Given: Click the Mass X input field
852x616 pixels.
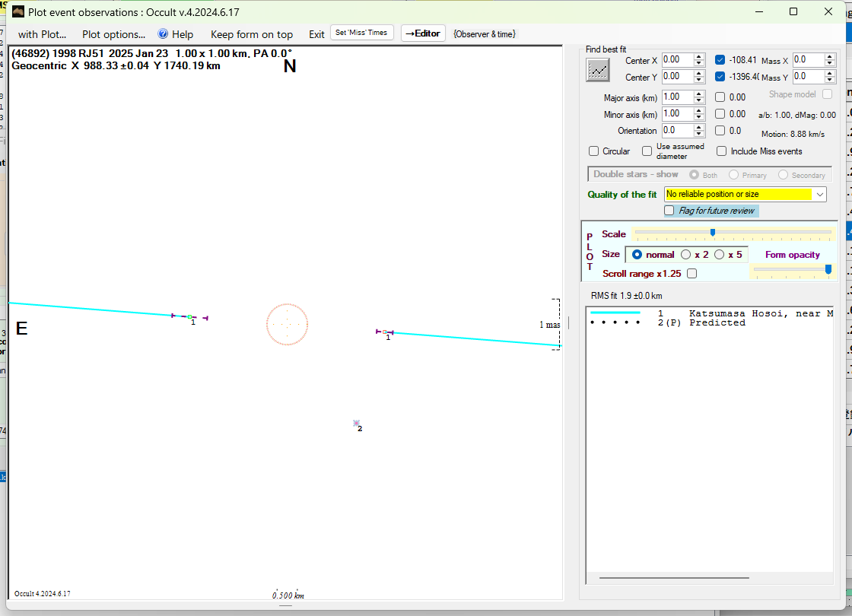Looking at the screenshot, I should tap(809, 60).
